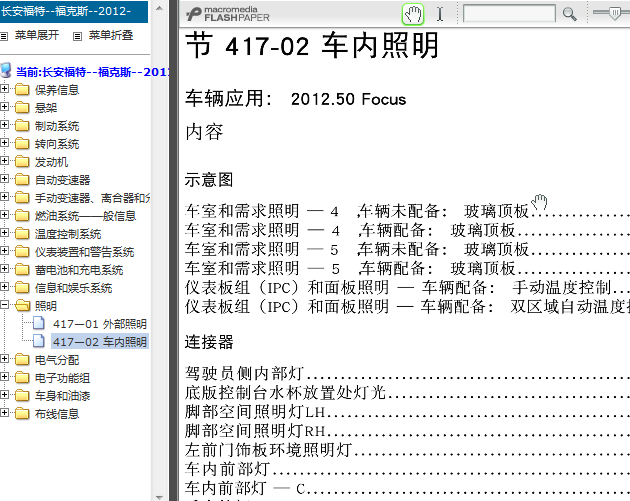Click contents entry 左前门饰板环境照明灯
This screenshot has height=501, width=630.
coord(268,450)
